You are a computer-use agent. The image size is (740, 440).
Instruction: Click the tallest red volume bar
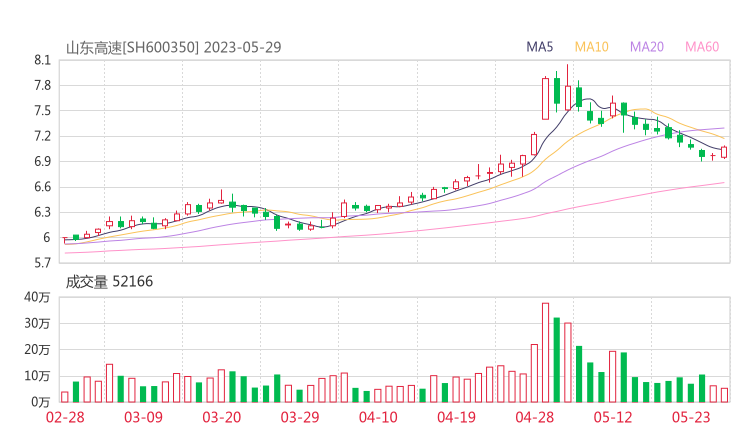click(546, 353)
